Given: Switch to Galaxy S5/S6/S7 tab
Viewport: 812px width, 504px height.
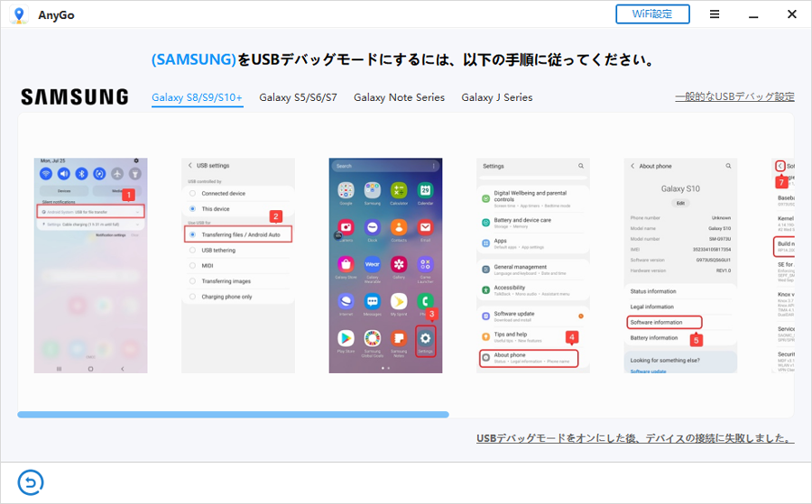Looking at the screenshot, I should [298, 97].
